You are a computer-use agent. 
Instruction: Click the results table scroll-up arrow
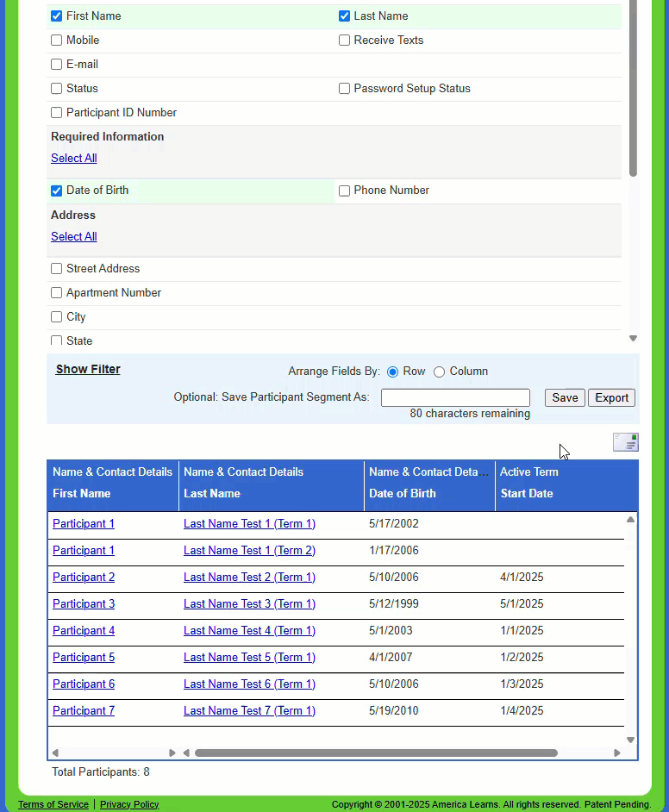pyautogui.click(x=630, y=520)
